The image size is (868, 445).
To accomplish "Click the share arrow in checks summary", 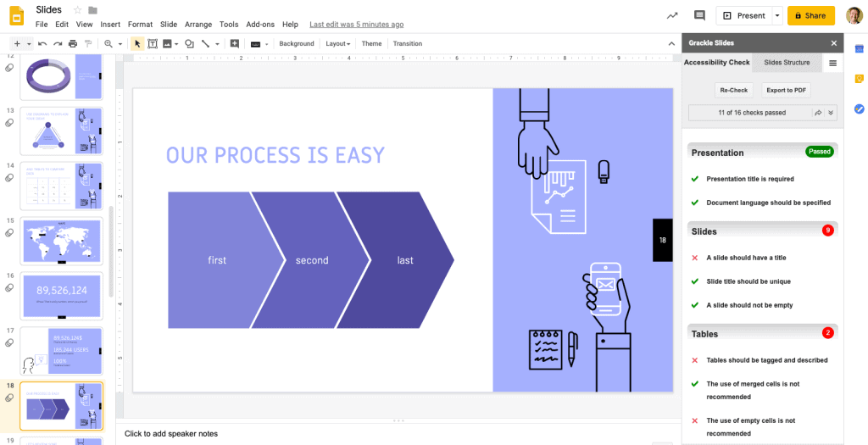I will pyautogui.click(x=818, y=113).
